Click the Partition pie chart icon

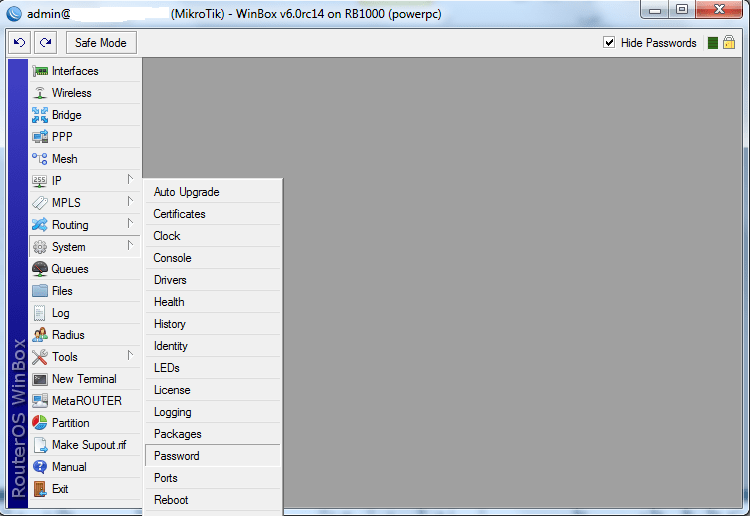[x=40, y=423]
